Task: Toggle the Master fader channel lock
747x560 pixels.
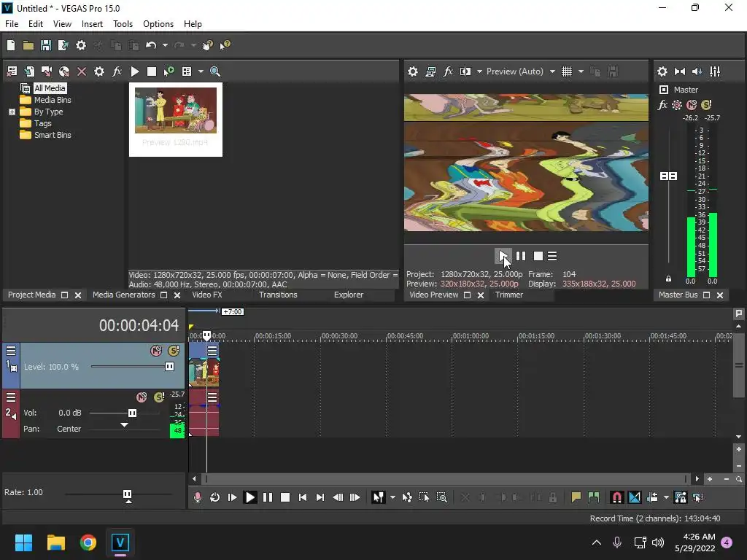Action: tap(668, 279)
